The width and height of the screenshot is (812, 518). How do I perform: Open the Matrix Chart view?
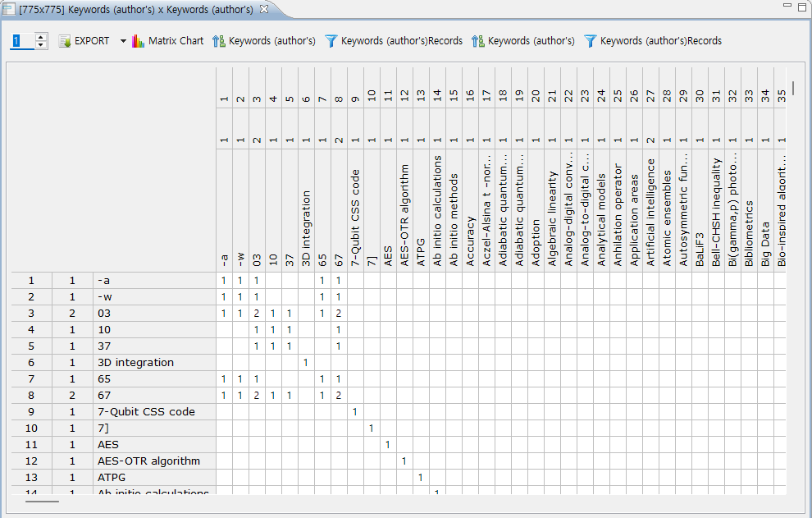[138, 41]
